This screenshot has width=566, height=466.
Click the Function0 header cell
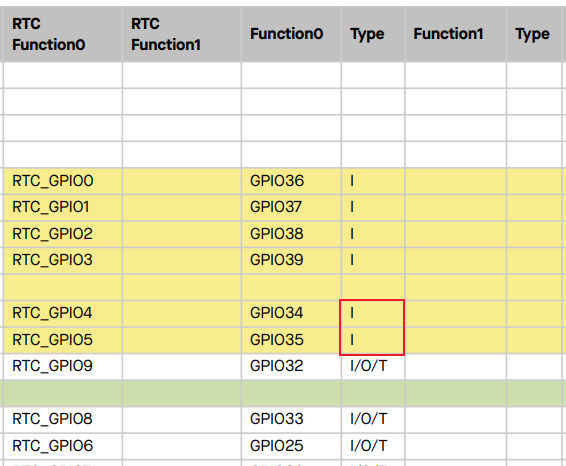pyautogui.click(x=291, y=34)
